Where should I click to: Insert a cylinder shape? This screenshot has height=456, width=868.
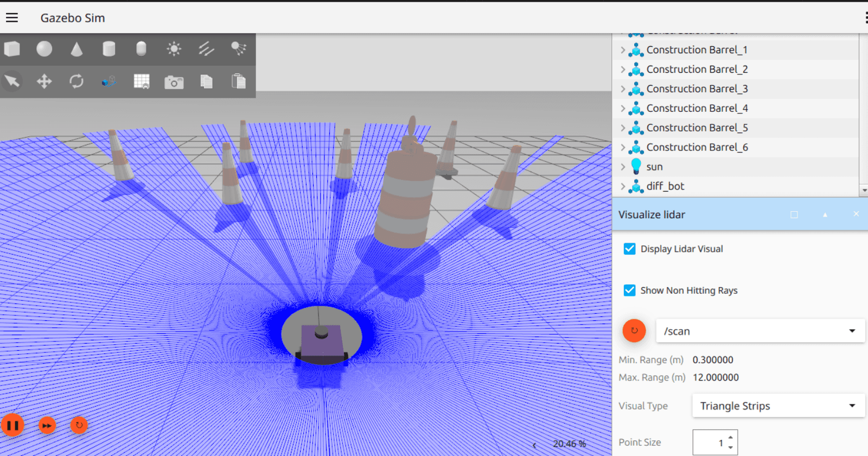(x=108, y=49)
